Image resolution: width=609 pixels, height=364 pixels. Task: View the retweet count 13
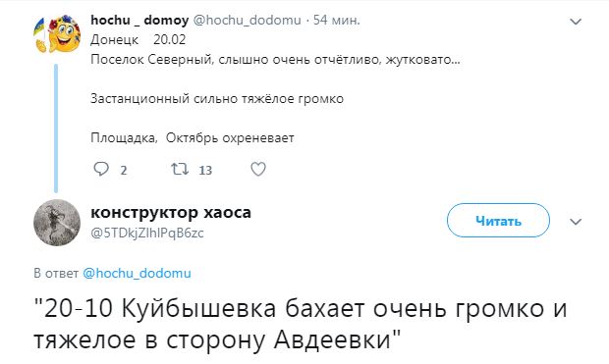click(205, 170)
